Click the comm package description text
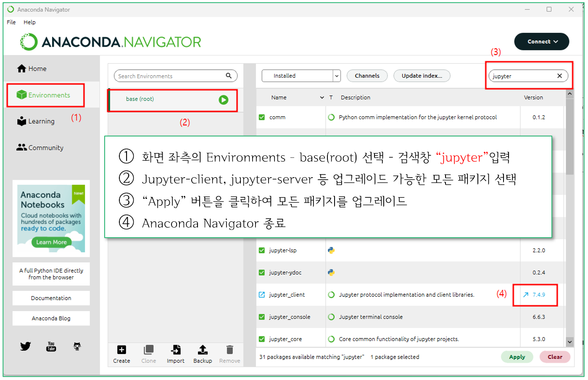Viewport: 588px width, 380px height. click(418, 117)
